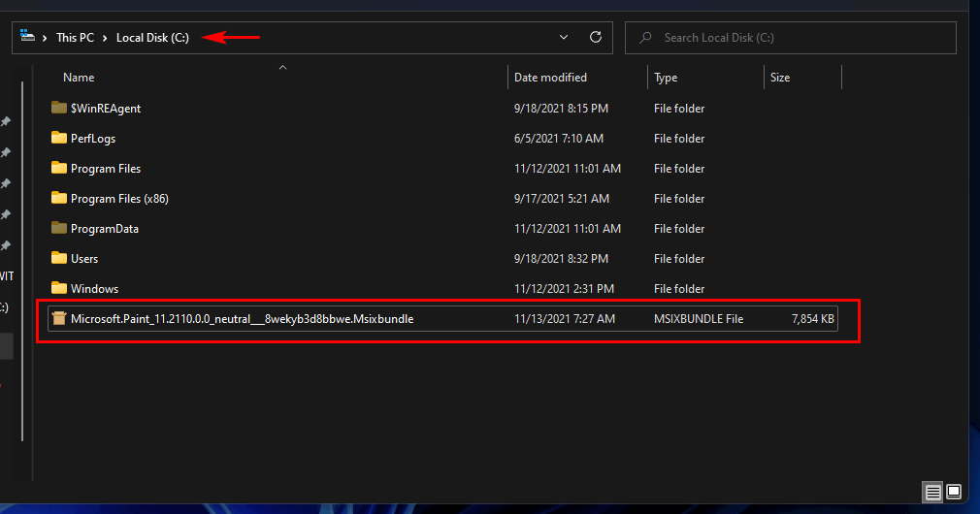980x514 pixels.
Task: Select the Windows folder icon
Action: (x=59, y=287)
